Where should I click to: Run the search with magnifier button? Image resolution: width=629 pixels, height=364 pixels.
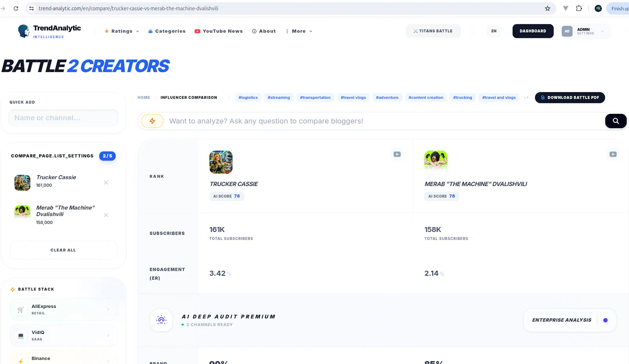pos(616,121)
